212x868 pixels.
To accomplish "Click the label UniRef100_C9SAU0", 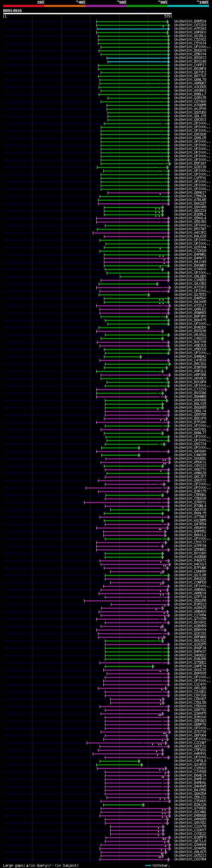I will click(190, 801).
